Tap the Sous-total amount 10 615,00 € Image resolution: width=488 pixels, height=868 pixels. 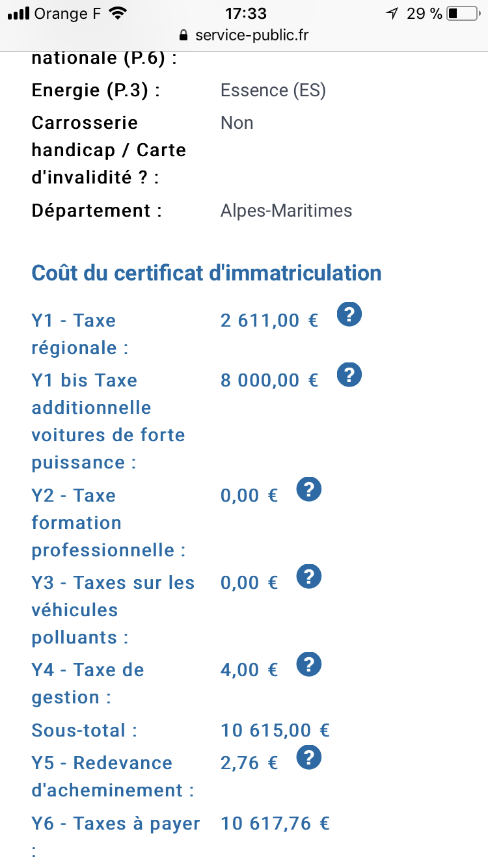(275, 730)
